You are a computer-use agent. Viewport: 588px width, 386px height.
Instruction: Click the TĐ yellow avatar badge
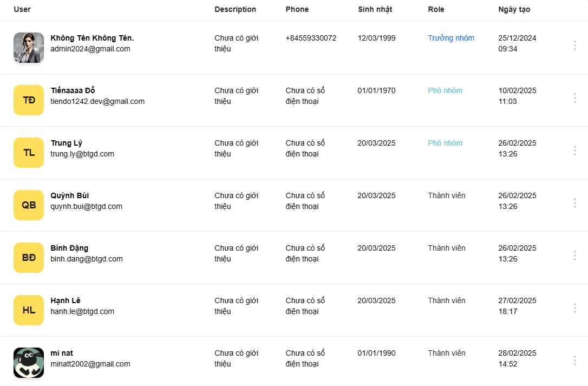tap(29, 100)
